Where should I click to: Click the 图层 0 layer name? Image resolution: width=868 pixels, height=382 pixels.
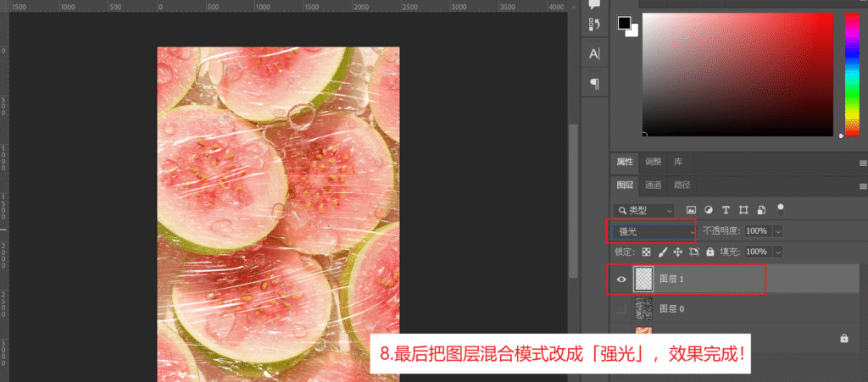[672, 308]
